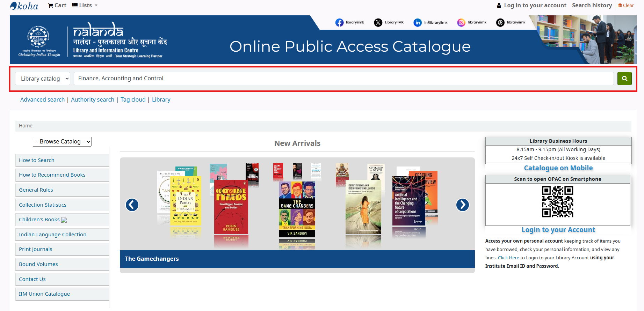Open the library LinkedIn icon
Viewport: 644px width, 311px height.
pos(418,23)
